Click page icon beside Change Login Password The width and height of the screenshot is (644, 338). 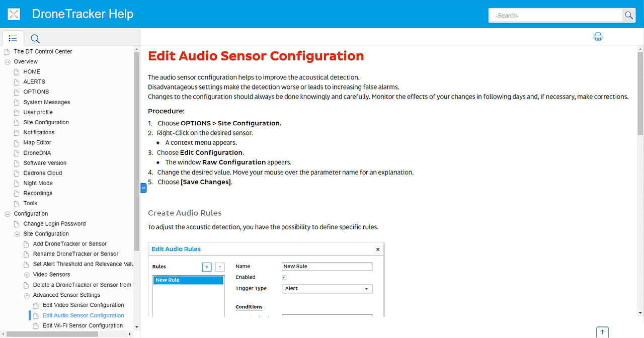pos(17,224)
